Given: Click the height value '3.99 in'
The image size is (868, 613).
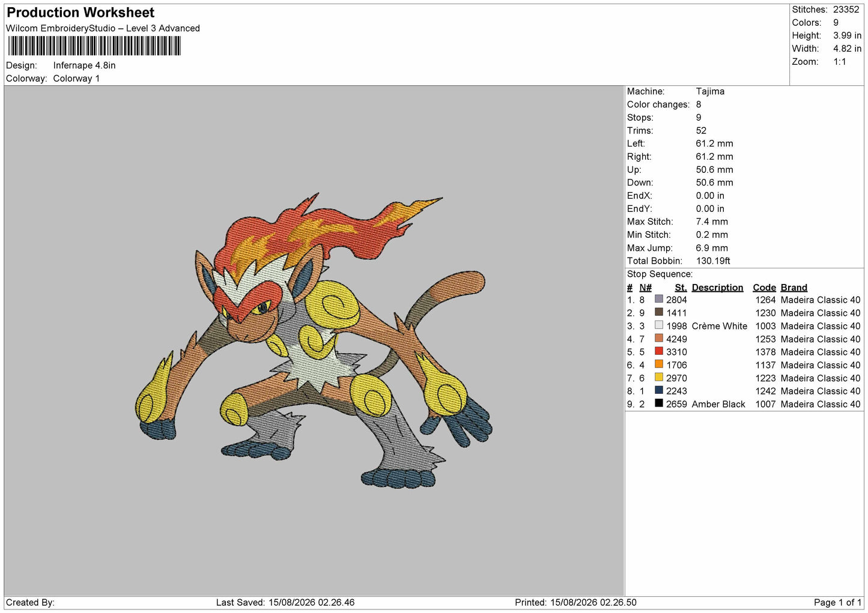Looking at the screenshot, I should tap(847, 35).
